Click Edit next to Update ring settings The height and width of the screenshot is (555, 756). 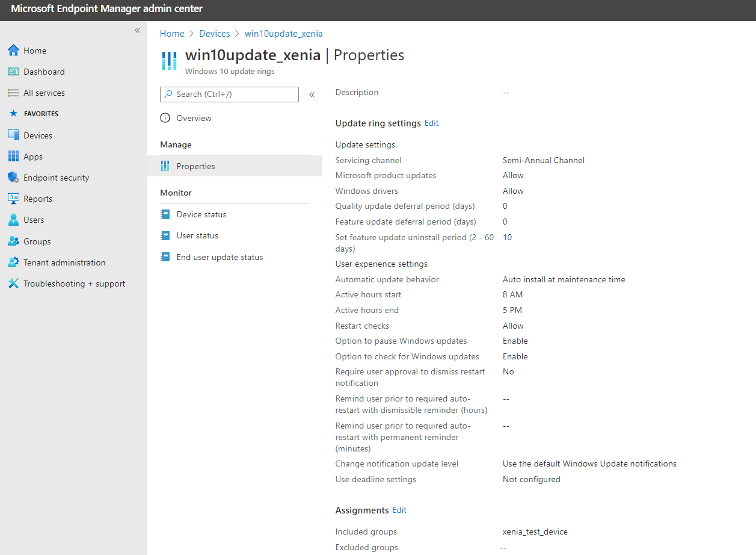[431, 123]
